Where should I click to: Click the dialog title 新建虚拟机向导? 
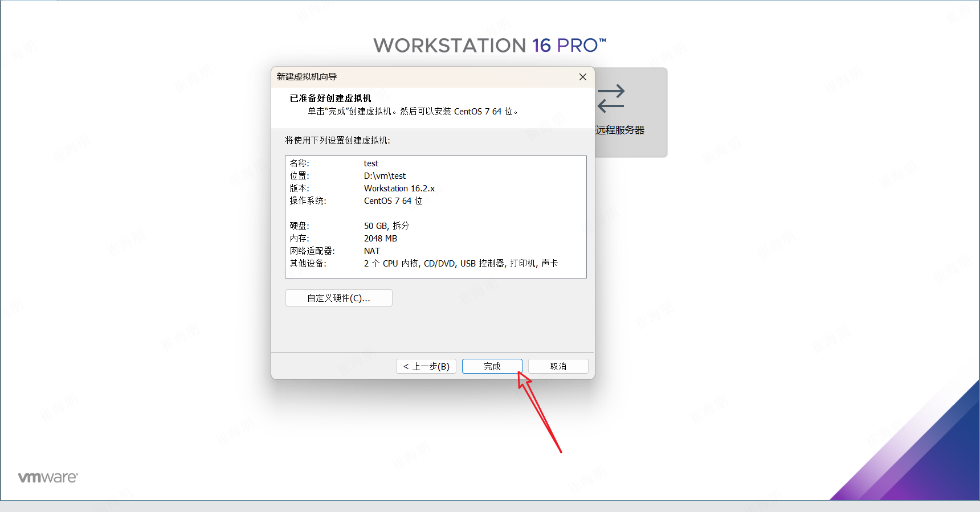coord(307,77)
